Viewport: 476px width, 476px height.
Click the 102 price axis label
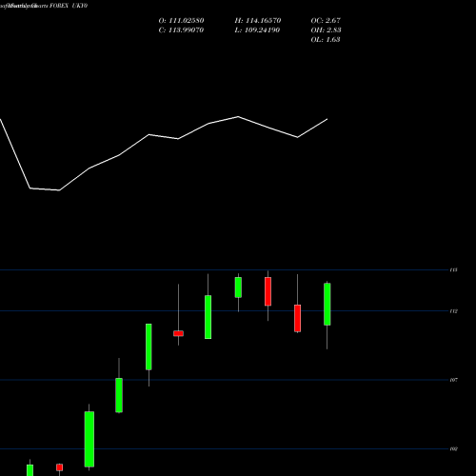click(454, 449)
